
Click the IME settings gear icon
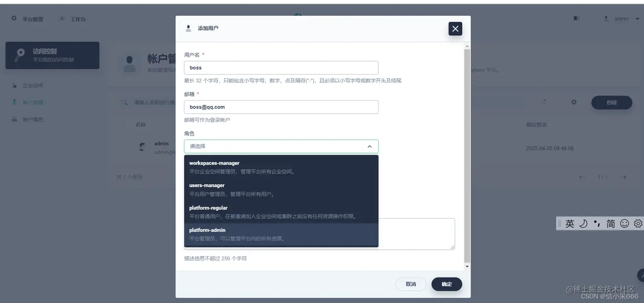click(x=638, y=224)
